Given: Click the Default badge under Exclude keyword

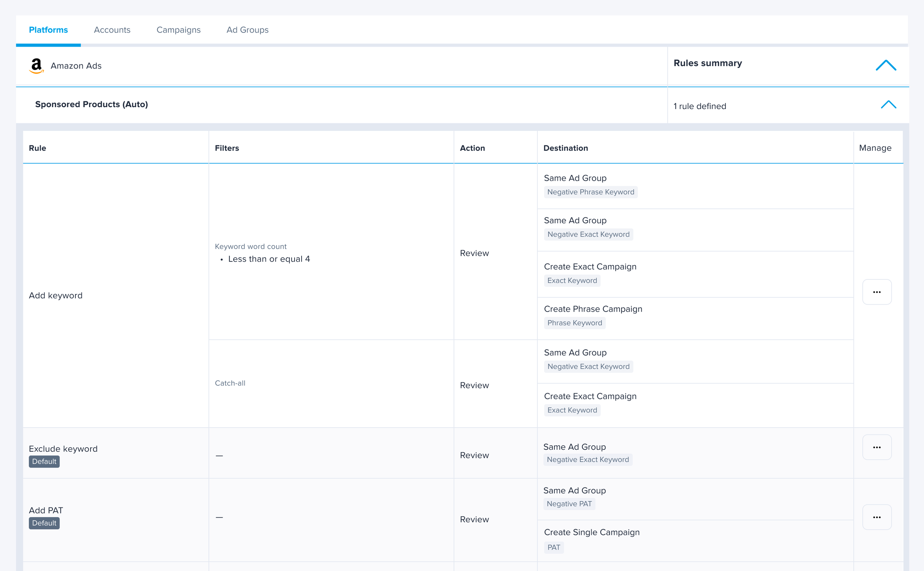Looking at the screenshot, I should 44,462.
